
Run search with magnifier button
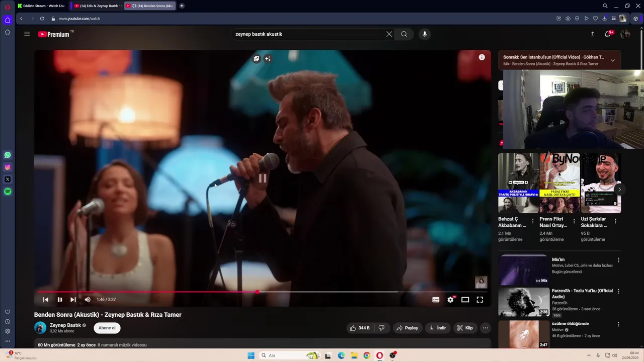point(404,34)
